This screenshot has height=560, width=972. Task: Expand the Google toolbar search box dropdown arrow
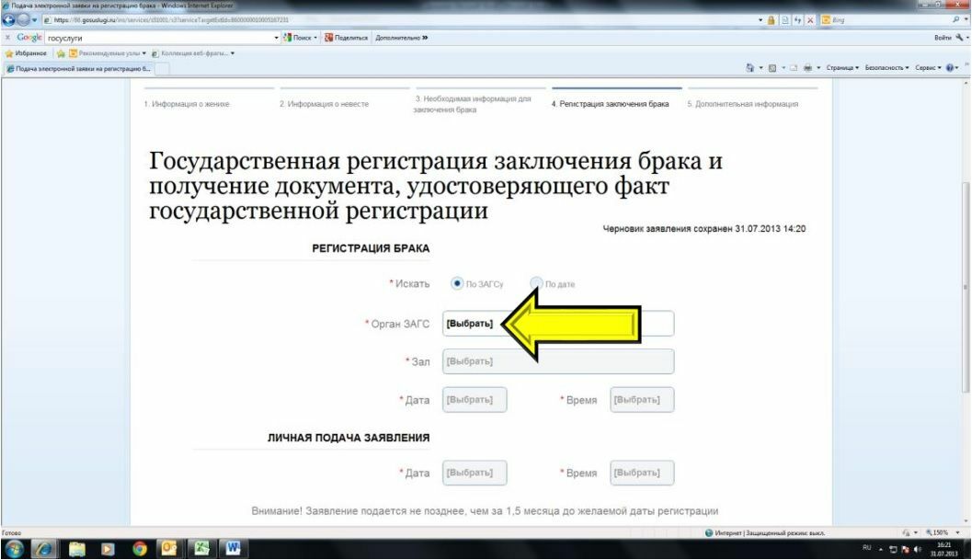click(277, 38)
